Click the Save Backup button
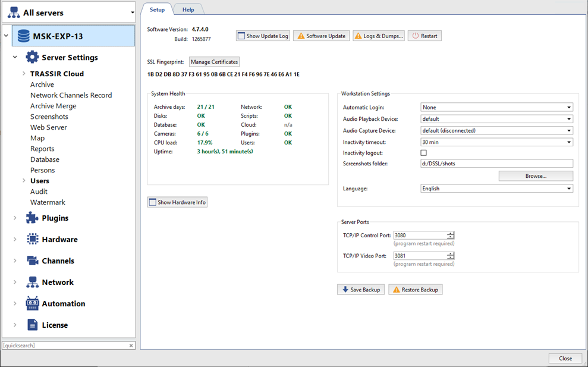 tap(361, 290)
